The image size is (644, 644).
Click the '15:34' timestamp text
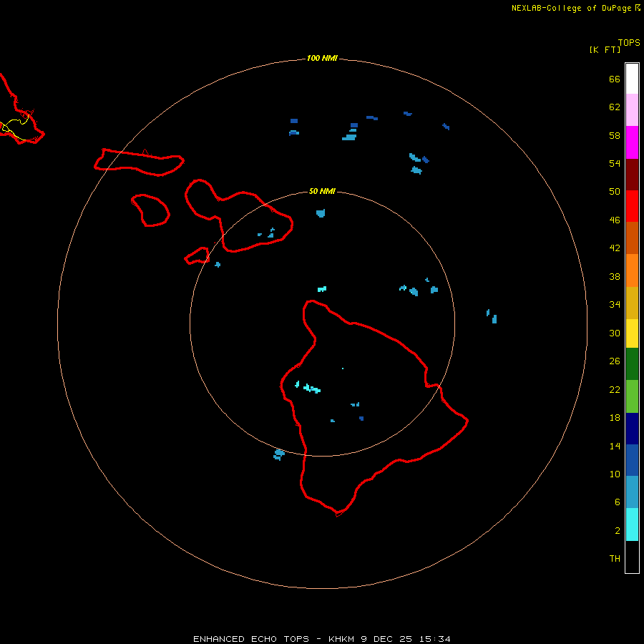tap(435, 639)
